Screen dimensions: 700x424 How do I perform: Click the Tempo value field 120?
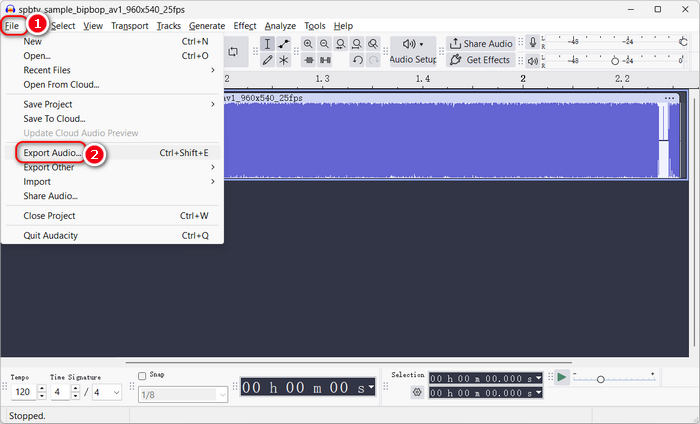23,392
